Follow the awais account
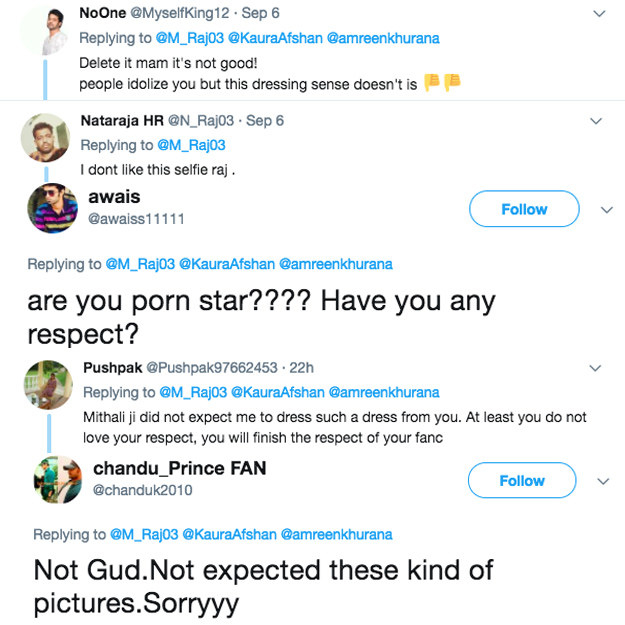625x625 pixels. point(524,209)
